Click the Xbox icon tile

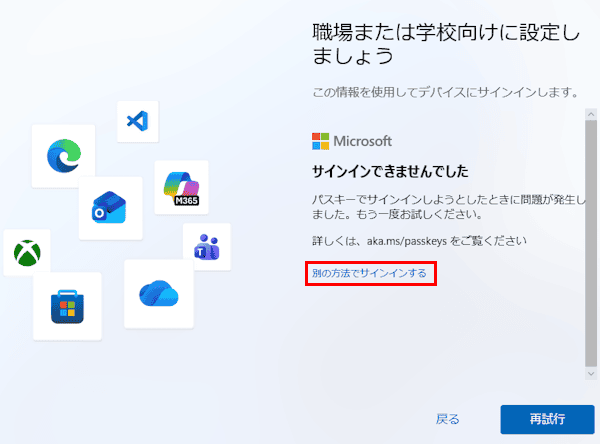[27, 253]
